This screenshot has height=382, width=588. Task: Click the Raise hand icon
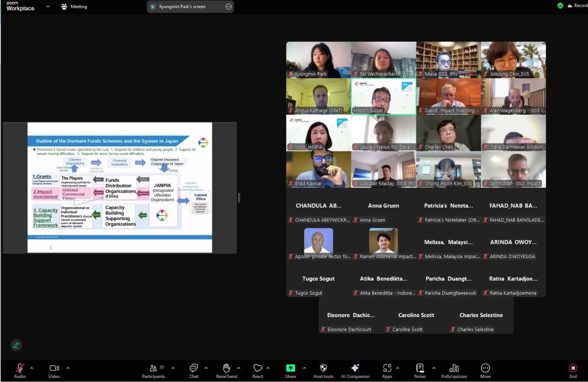click(226, 368)
